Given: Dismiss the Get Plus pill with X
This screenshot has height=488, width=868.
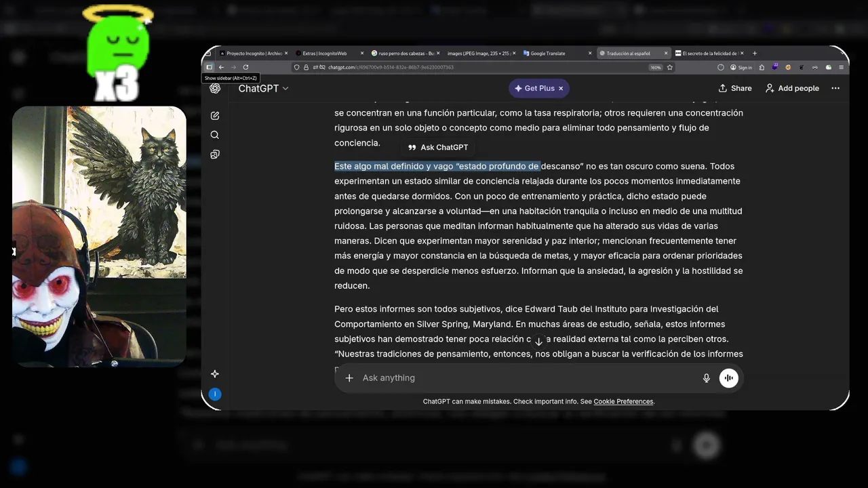Looking at the screenshot, I should click(561, 88).
